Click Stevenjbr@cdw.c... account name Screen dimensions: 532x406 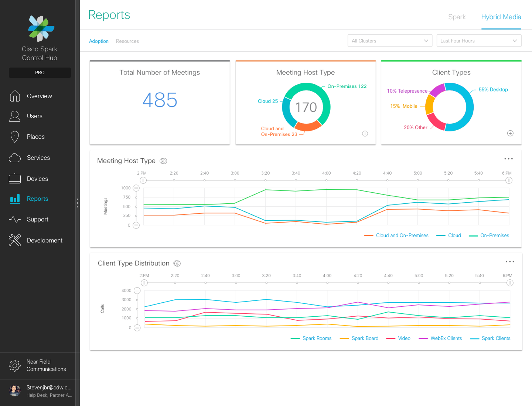click(49, 388)
